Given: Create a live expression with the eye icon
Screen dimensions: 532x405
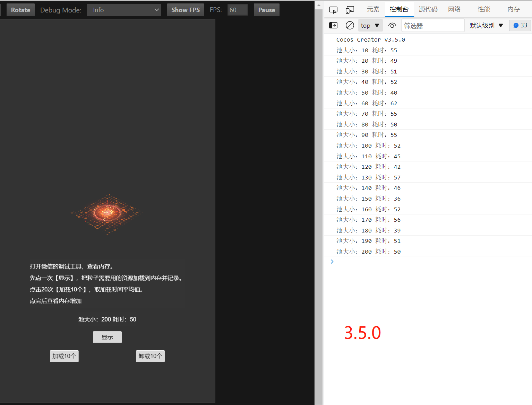Looking at the screenshot, I should (392, 25).
